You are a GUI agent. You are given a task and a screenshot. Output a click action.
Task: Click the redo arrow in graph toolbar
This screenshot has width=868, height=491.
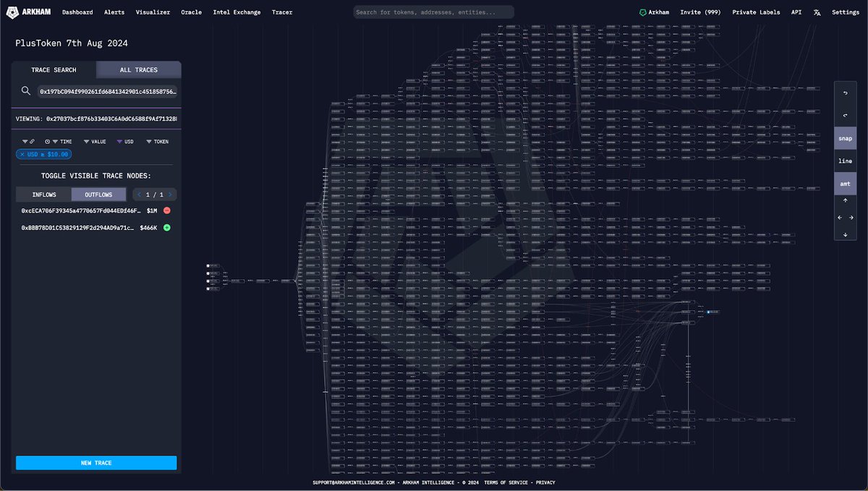coord(846,116)
